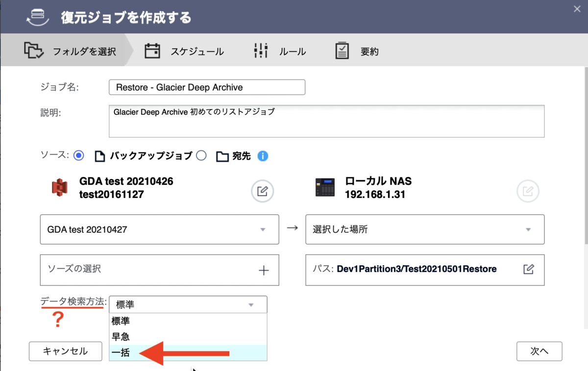Click the GDA test 20210426 source name

(126, 181)
